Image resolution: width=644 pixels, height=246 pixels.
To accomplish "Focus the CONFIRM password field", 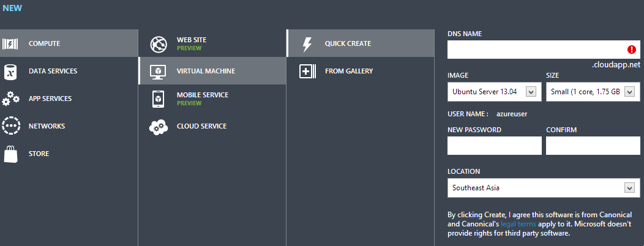I will (x=593, y=146).
